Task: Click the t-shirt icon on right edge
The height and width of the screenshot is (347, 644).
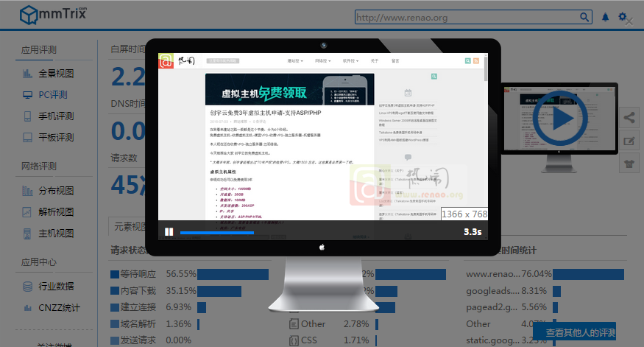Action: (x=629, y=164)
